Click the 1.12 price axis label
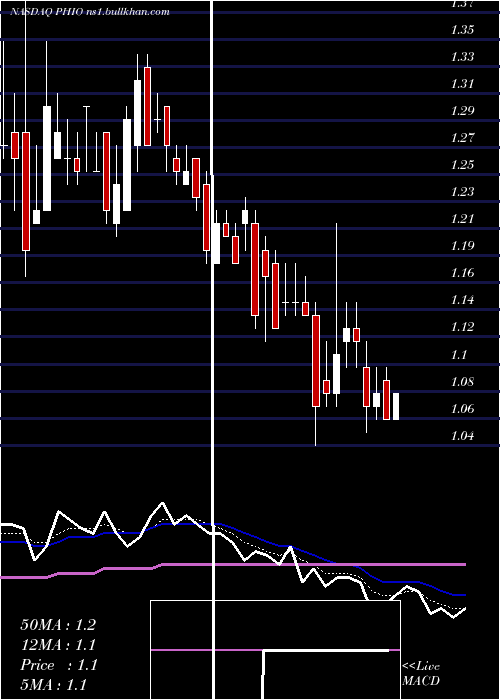The image size is (500, 700). tap(462, 327)
